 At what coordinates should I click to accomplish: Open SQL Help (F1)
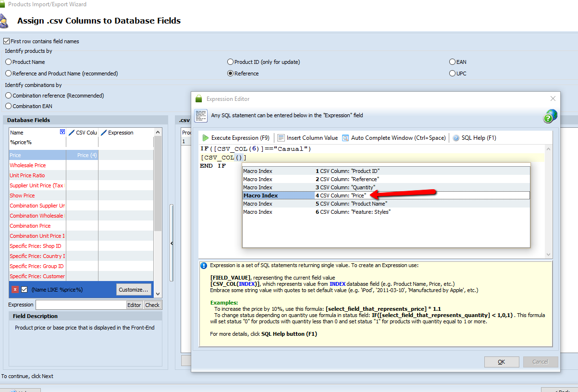[x=474, y=138]
